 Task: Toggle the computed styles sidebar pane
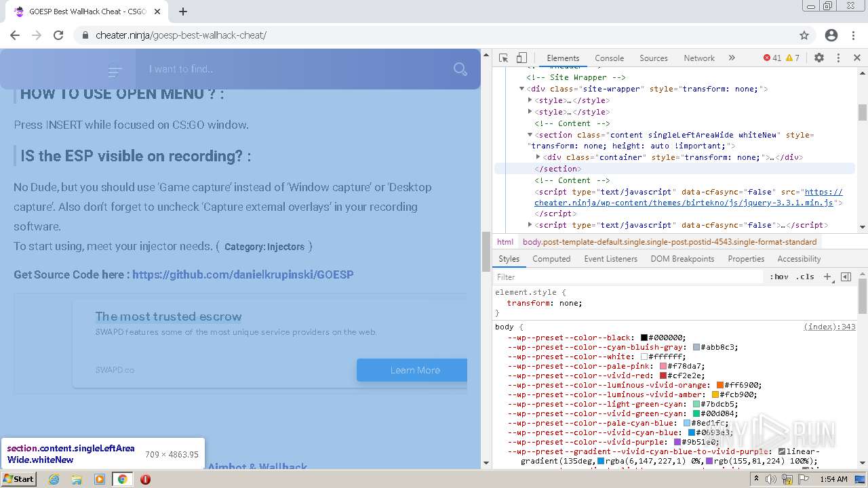pos(846,277)
